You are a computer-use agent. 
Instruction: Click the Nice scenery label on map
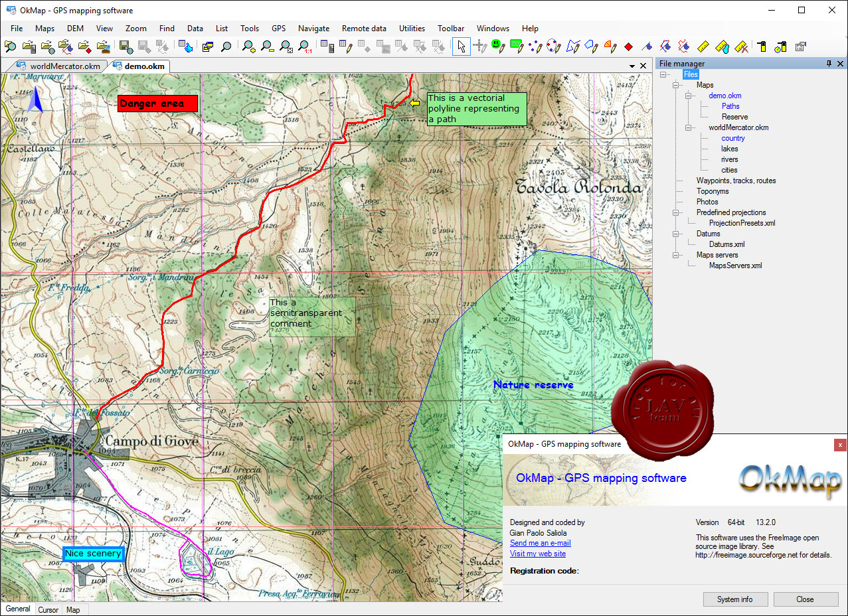pos(93,554)
